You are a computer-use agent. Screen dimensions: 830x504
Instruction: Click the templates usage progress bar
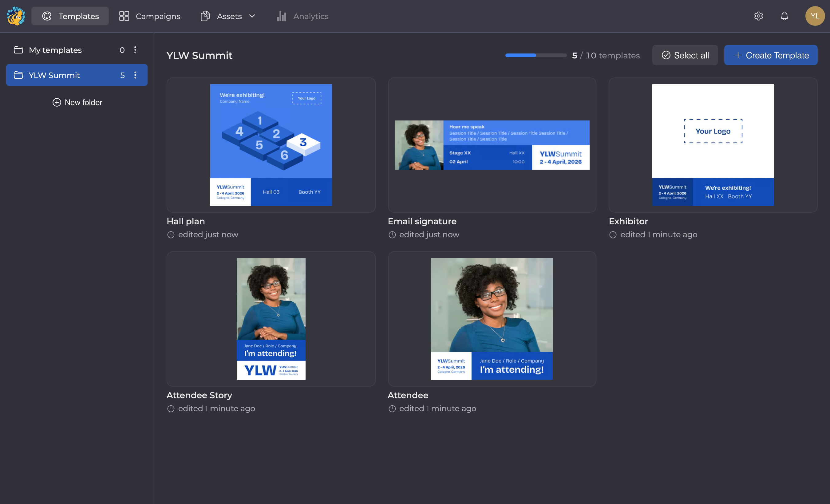click(536, 55)
